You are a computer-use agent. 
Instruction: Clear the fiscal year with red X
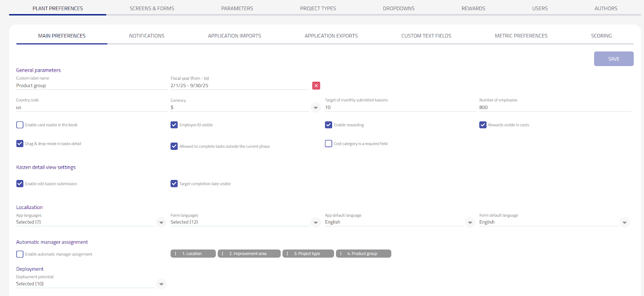[316, 85]
